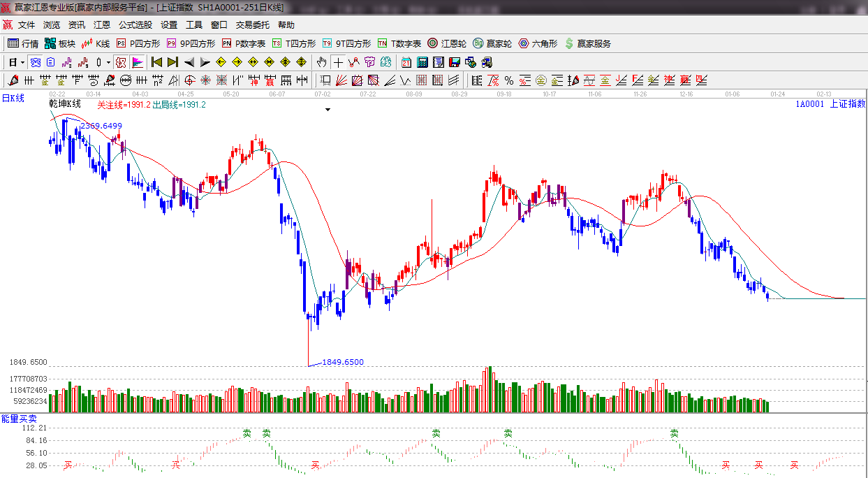The height and width of the screenshot is (478, 868).
Task: Click the percent (%) drawing tool
Action: [x=509, y=80]
